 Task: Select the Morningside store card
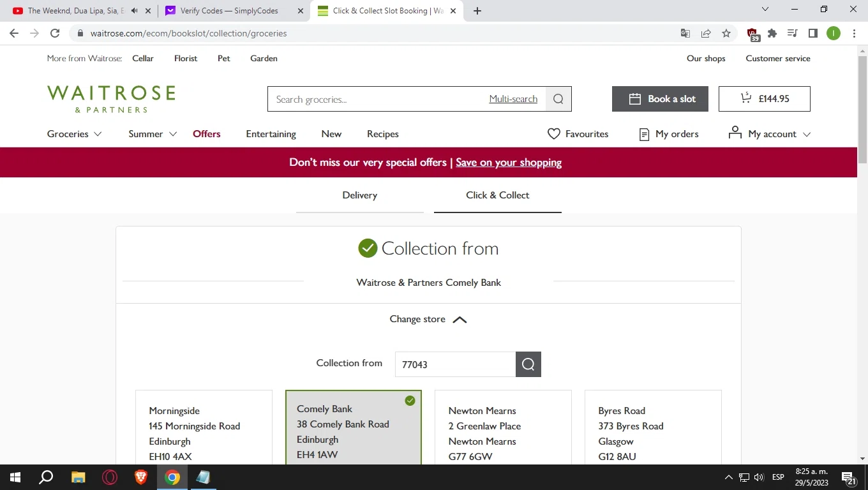[x=204, y=428]
